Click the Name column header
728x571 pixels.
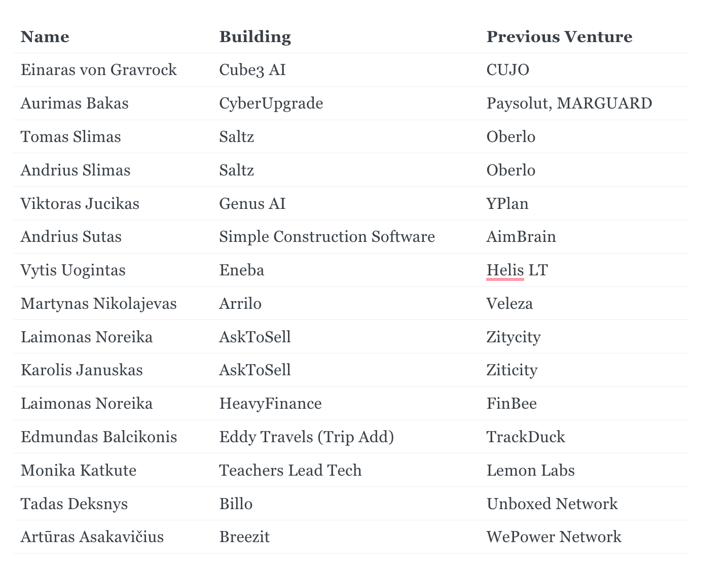pyautogui.click(x=45, y=37)
